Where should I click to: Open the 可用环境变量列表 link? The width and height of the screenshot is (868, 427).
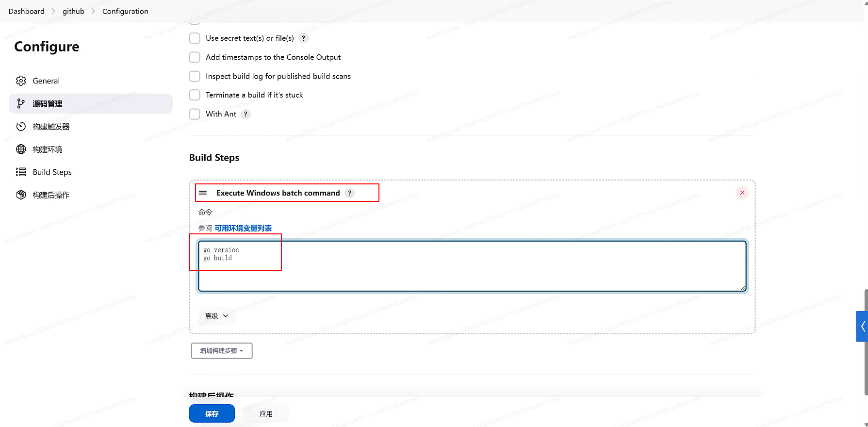[x=243, y=228]
